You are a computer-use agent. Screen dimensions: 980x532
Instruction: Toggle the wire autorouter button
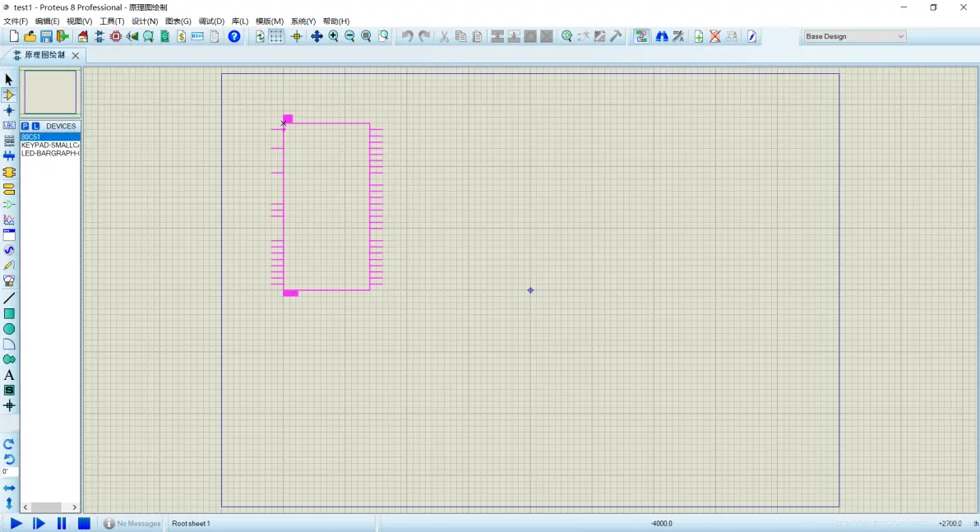641,36
